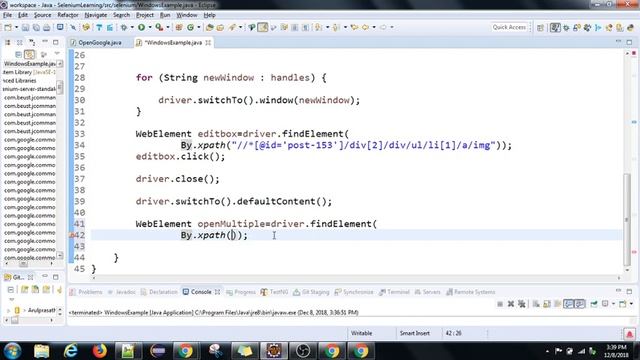
Task: Place cursor inside By.xpath() on line 42
Action: 233,235
